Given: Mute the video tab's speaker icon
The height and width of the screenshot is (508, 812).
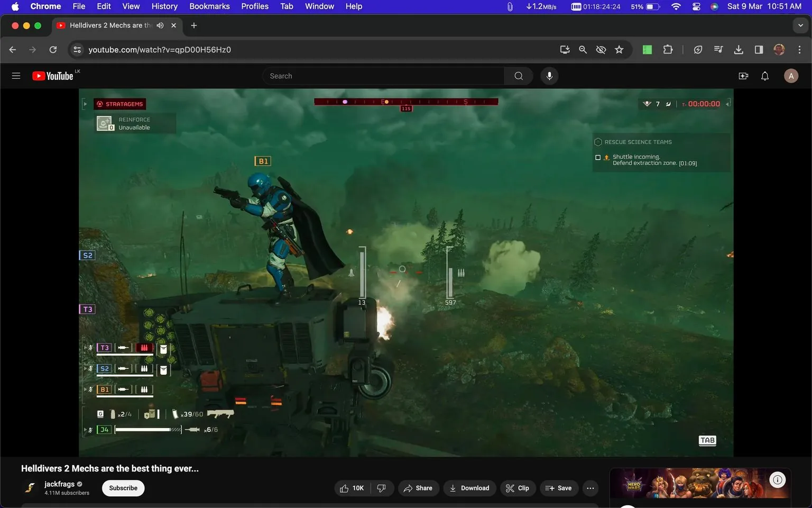Looking at the screenshot, I should 160,25.
